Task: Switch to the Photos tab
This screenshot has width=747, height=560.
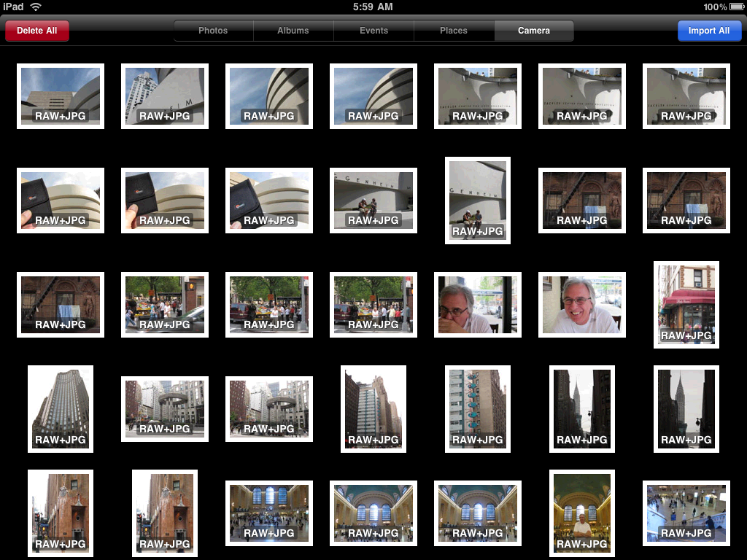Action: (x=213, y=31)
